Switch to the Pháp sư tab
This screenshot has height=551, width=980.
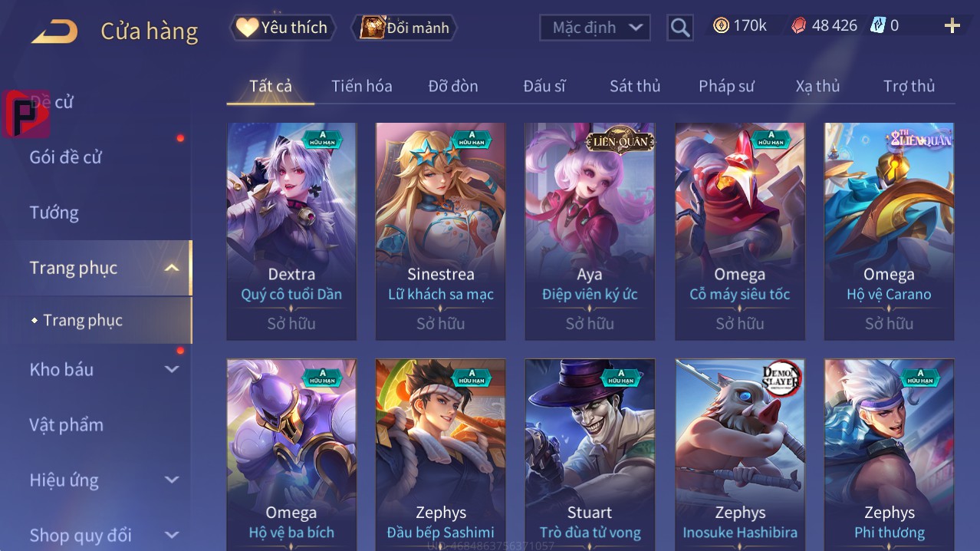tap(726, 86)
